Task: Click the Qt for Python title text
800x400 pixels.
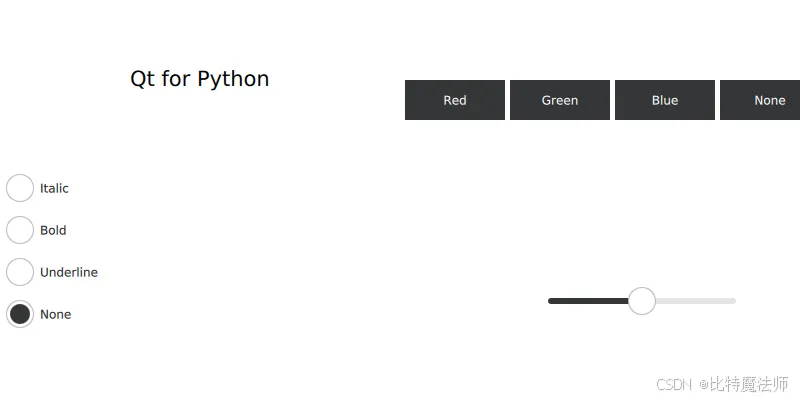Action: 199,79
